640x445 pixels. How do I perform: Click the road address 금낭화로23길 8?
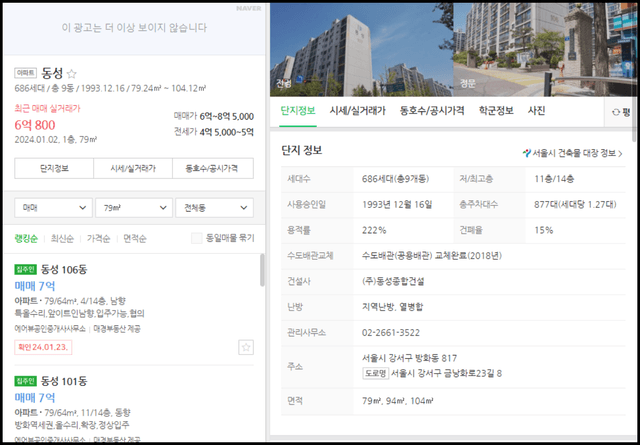pyautogui.click(x=447, y=374)
